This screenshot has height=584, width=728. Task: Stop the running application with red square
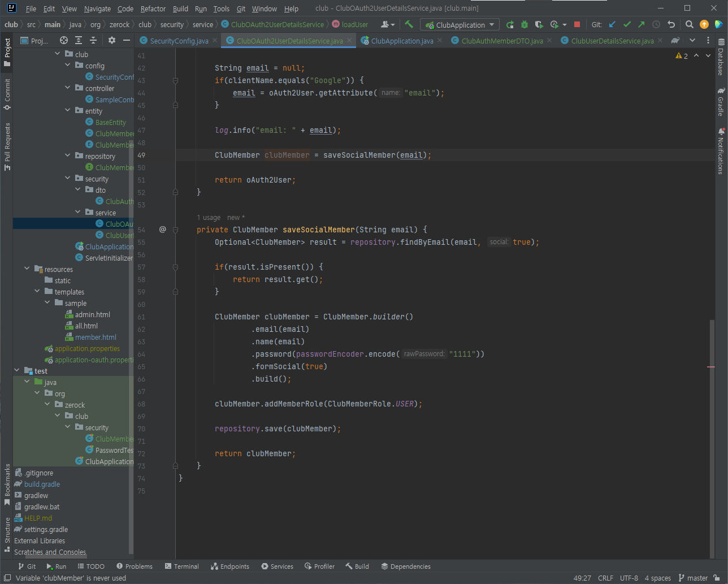coord(577,24)
